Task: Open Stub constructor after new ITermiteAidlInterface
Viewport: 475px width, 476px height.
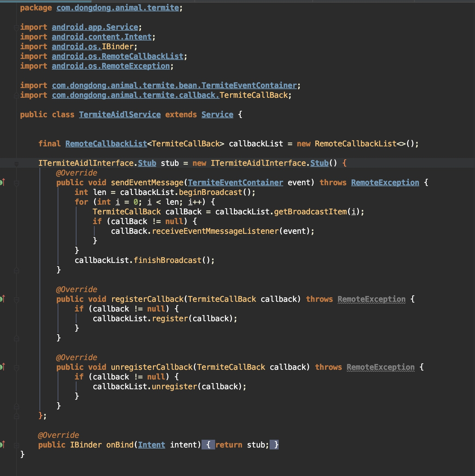Action: pyautogui.click(x=319, y=163)
